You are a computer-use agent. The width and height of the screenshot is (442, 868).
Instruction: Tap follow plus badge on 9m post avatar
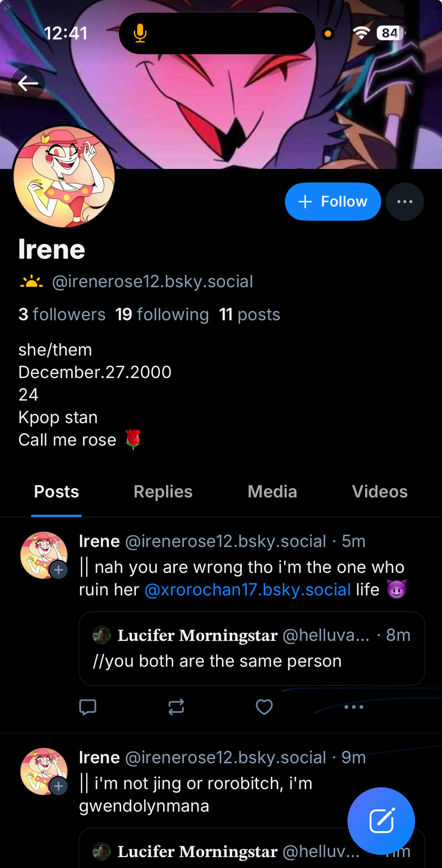(59, 786)
